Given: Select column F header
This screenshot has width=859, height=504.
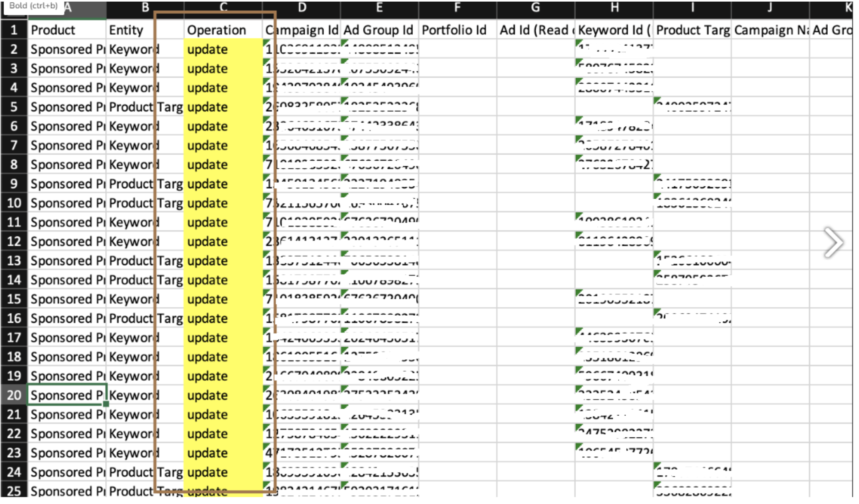Looking at the screenshot, I should (457, 8).
